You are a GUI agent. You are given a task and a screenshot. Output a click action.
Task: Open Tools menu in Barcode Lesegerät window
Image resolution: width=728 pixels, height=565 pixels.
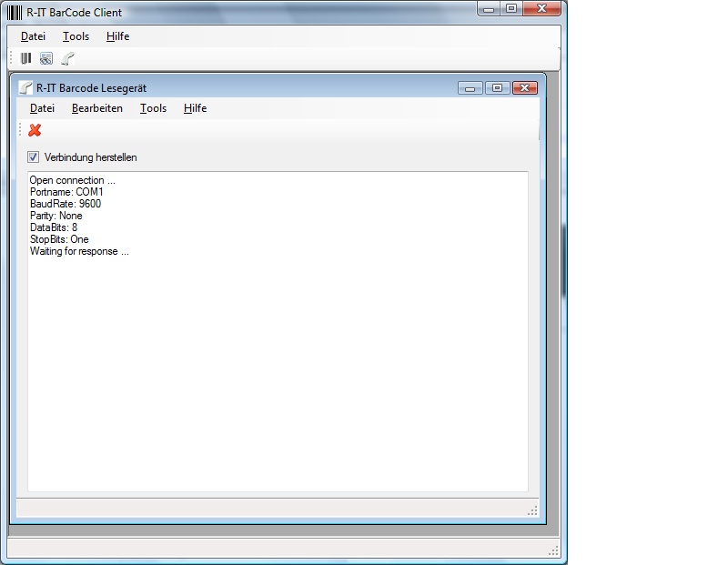tap(153, 108)
